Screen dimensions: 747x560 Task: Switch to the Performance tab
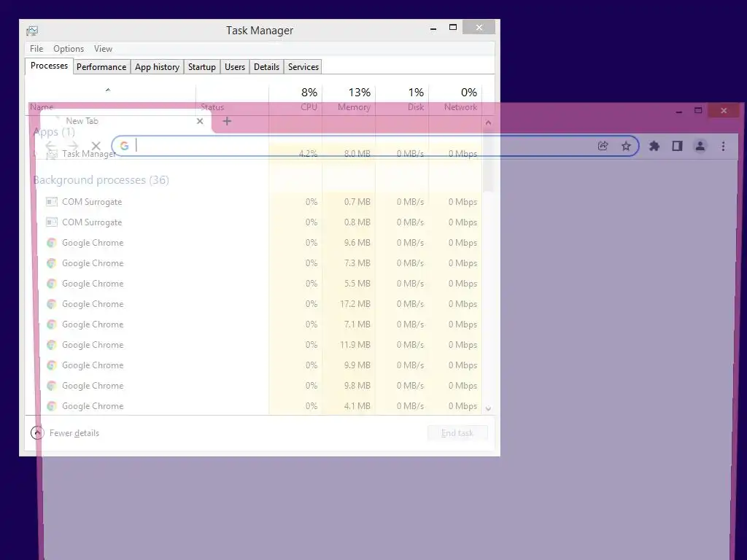pos(101,66)
